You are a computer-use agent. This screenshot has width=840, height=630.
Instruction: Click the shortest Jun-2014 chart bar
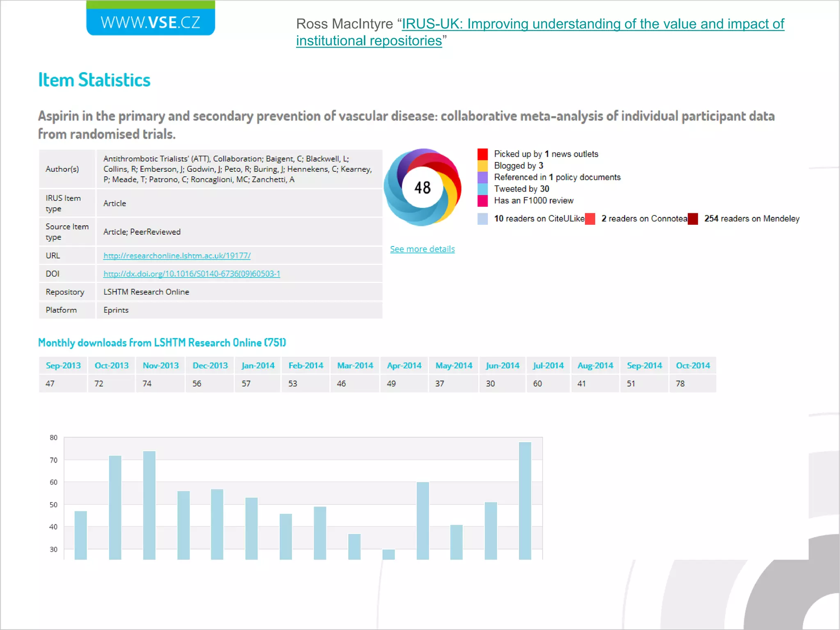point(388,555)
